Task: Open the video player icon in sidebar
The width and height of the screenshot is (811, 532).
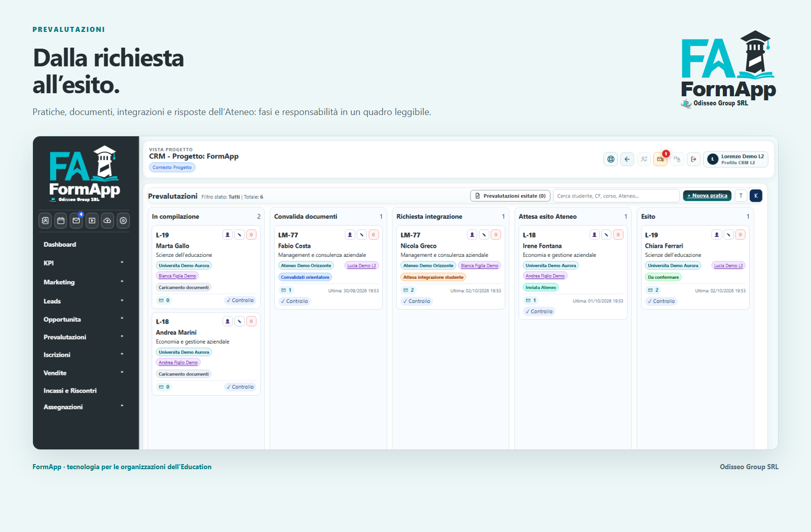Action: tap(92, 220)
